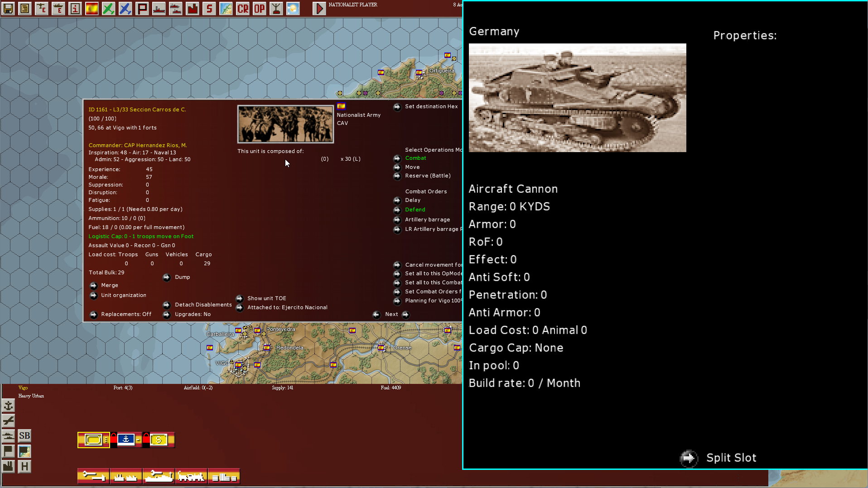Click the ship E toolbar icon
The image size is (868, 488).
coord(58,8)
